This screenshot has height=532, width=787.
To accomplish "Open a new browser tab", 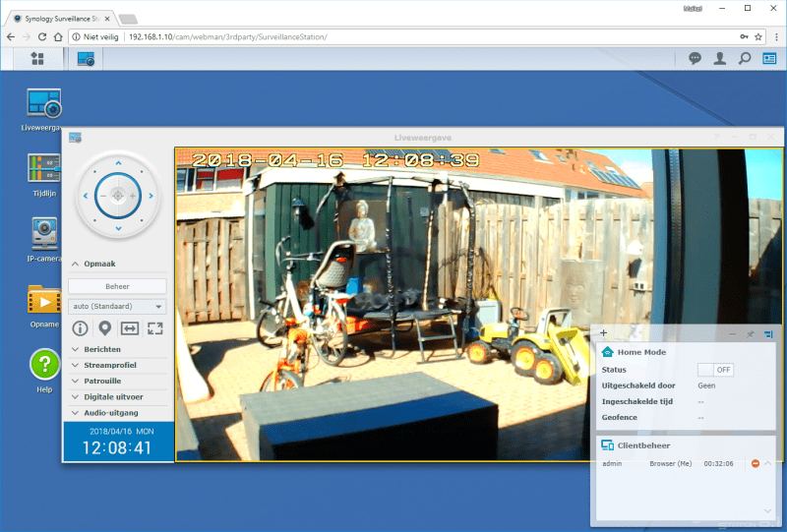I will (128, 19).
